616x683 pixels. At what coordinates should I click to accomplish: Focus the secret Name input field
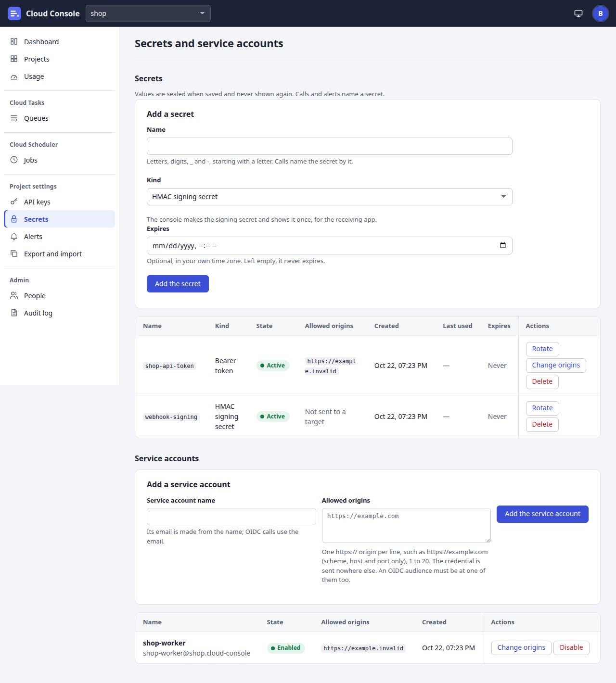(x=329, y=146)
